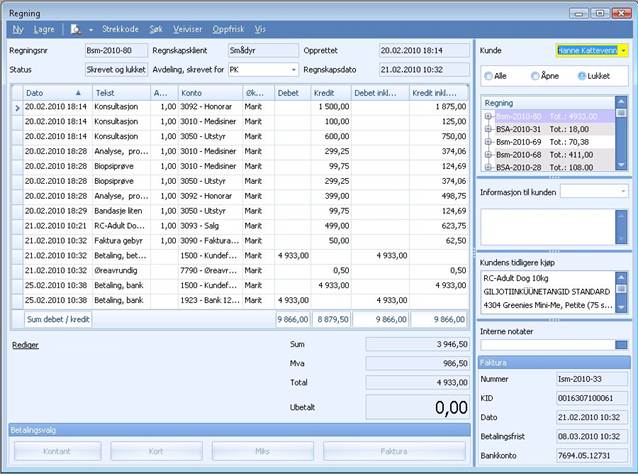
Task: Click scroll down arrow in Kundens tidligere kjøp
Action: (621, 308)
